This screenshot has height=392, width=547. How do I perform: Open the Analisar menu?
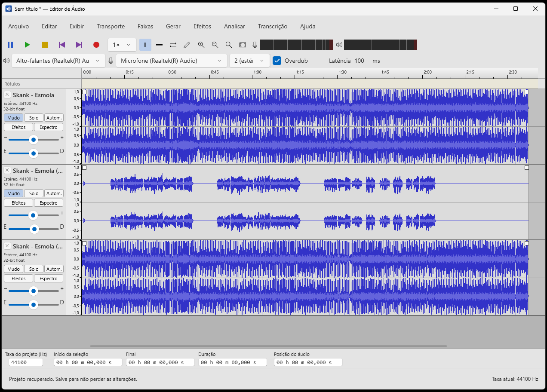click(x=234, y=26)
